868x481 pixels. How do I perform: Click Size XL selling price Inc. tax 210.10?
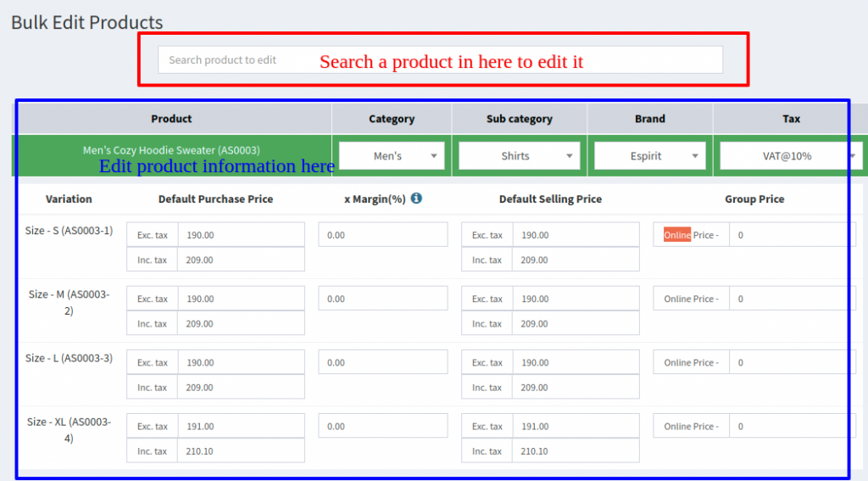point(575,451)
